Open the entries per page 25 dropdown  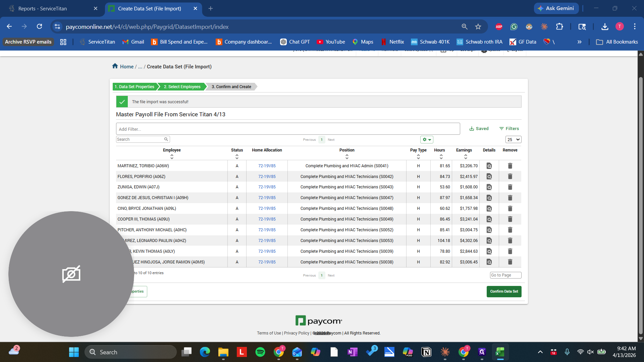(x=513, y=139)
